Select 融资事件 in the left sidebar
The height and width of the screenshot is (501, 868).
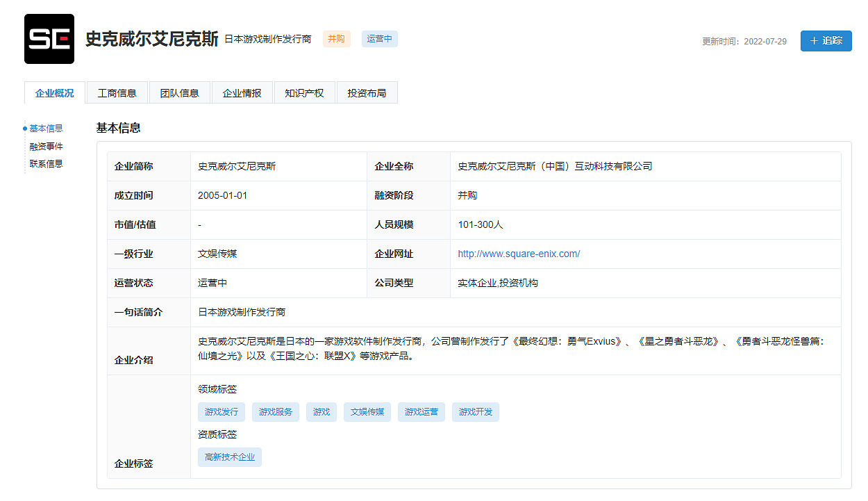pyautogui.click(x=47, y=146)
